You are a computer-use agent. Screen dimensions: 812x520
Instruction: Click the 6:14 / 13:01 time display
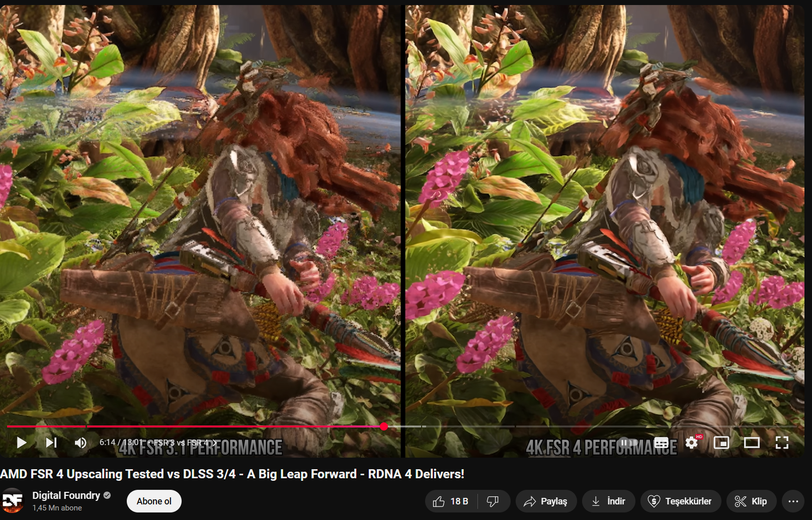[x=121, y=443]
